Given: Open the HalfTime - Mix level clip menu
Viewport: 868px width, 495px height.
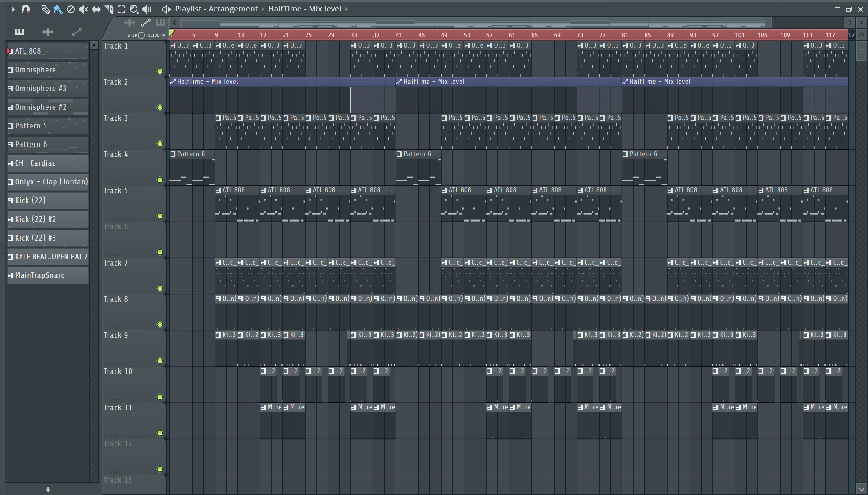Looking at the screenshot, I should tap(304, 9).
